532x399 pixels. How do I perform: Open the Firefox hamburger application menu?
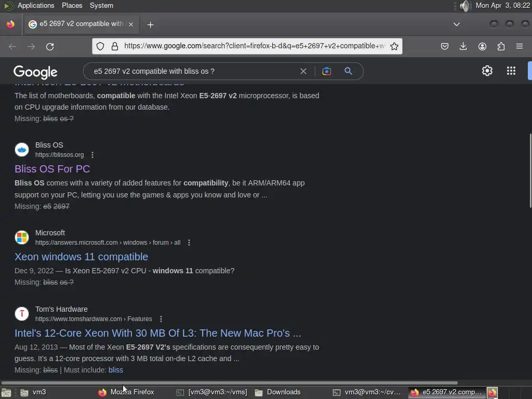[x=520, y=46]
